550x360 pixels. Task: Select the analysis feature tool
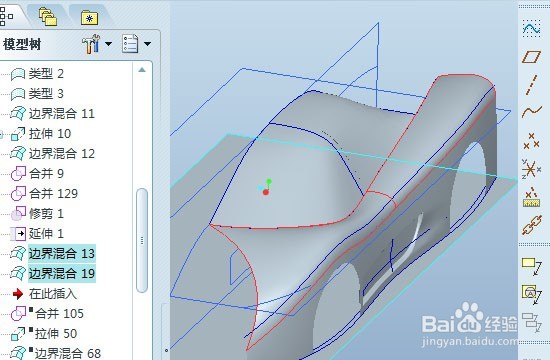[531, 198]
